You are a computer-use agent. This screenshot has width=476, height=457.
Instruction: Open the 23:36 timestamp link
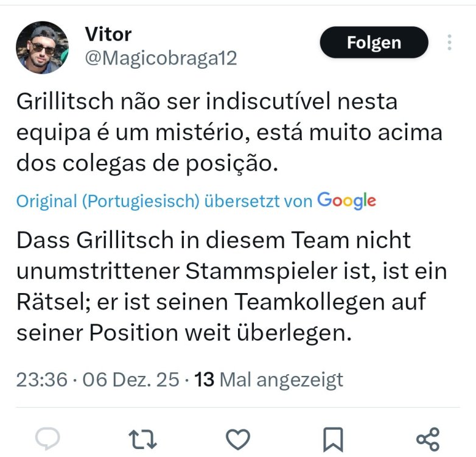pyautogui.click(x=41, y=380)
